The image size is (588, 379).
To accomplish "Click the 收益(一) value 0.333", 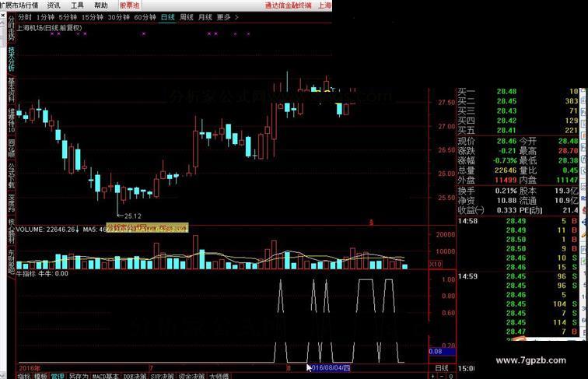I will point(506,211).
